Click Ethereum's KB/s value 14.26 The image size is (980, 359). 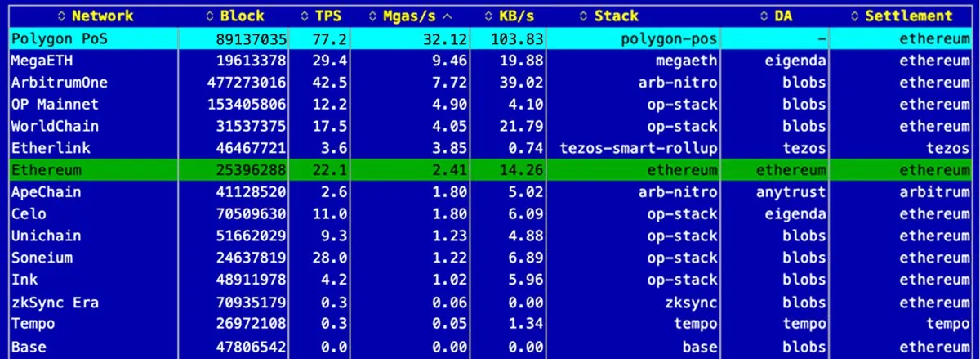(522, 170)
